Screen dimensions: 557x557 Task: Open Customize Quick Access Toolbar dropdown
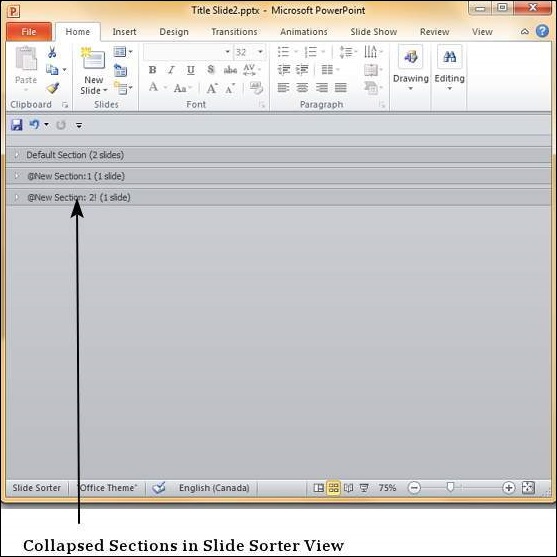pos(79,125)
